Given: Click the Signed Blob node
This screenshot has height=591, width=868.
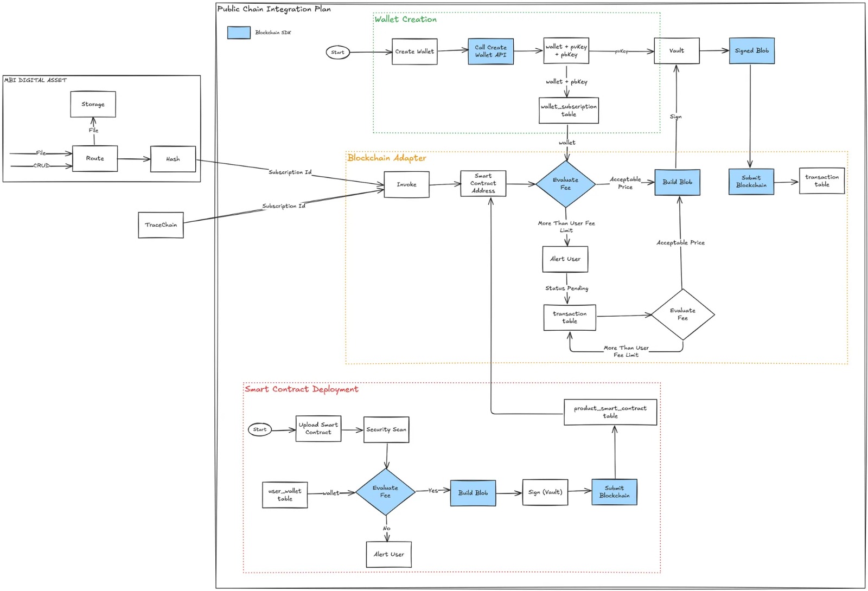Looking at the screenshot, I should click(751, 50).
